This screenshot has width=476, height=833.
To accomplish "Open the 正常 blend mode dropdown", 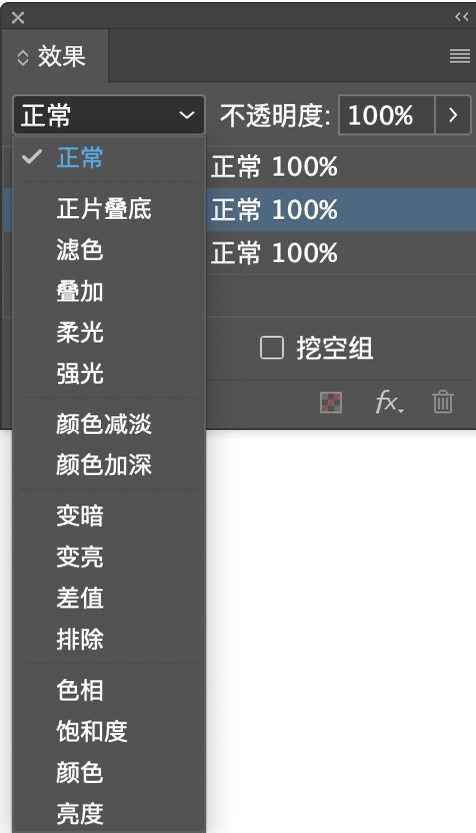I will (x=109, y=115).
